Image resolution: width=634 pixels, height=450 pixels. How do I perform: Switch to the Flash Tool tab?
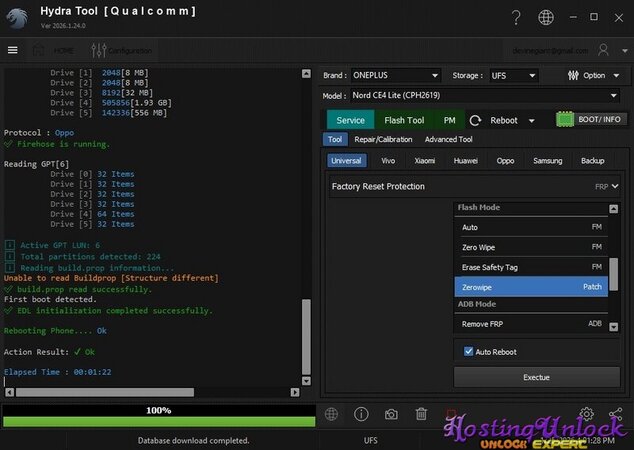tap(404, 120)
